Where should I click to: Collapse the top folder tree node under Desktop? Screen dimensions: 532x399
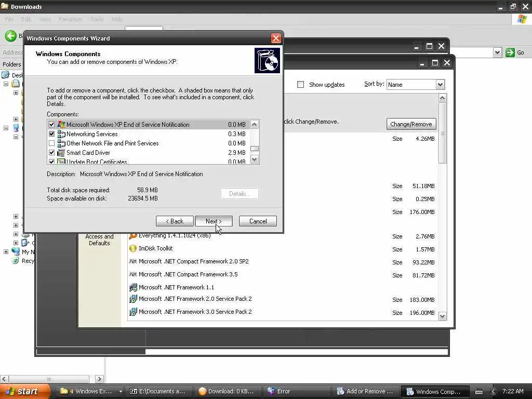tap(6, 84)
